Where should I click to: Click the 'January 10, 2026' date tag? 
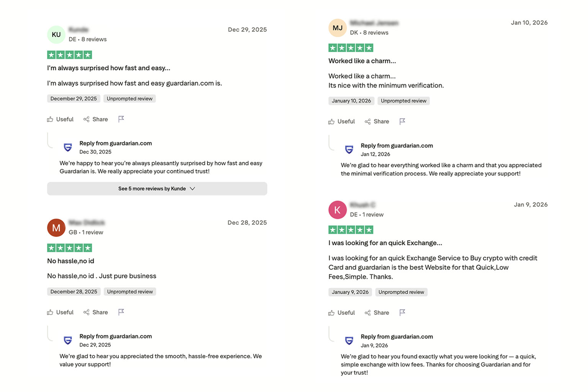[x=351, y=101]
